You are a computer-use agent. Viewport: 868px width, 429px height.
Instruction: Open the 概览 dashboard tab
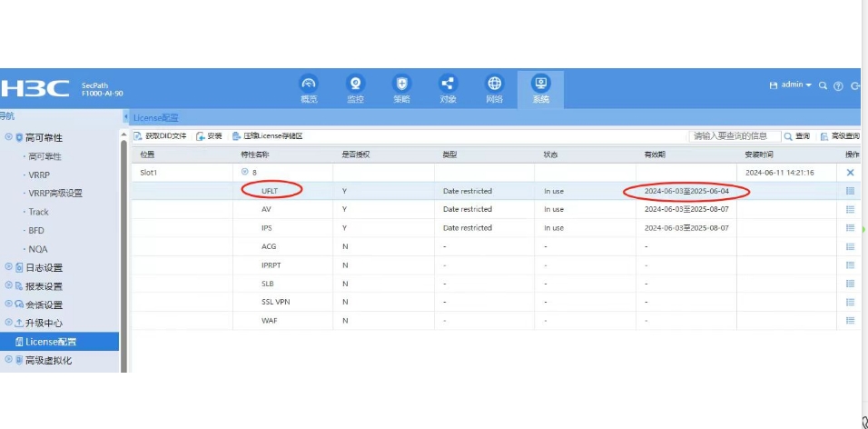point(309,89)
